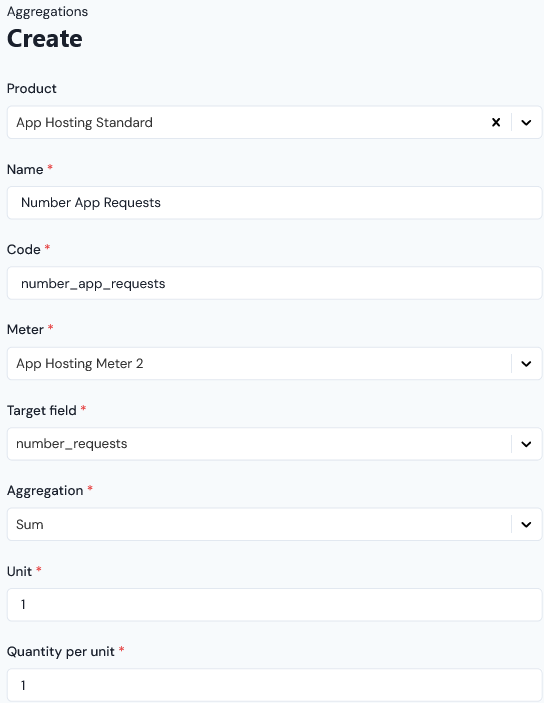Image resolution: width=544 pixels, height=703 pixels.
Task: Click the Create page heading
Action: 45,38
